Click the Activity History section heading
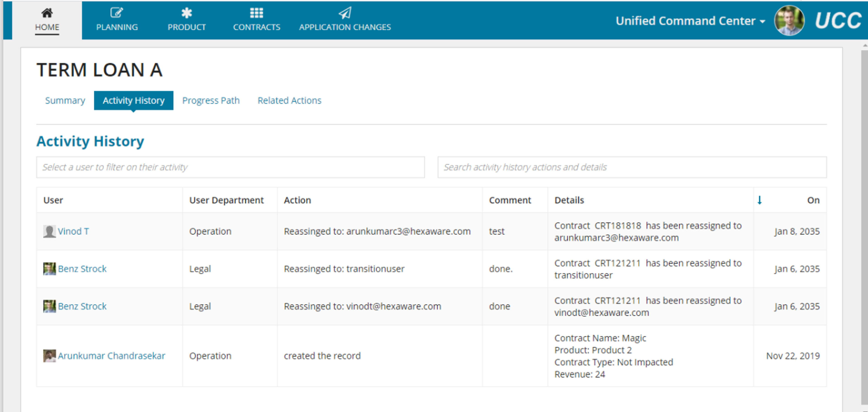Image resolution: width=868 pixels, height=412 pixels. [90, 141]
